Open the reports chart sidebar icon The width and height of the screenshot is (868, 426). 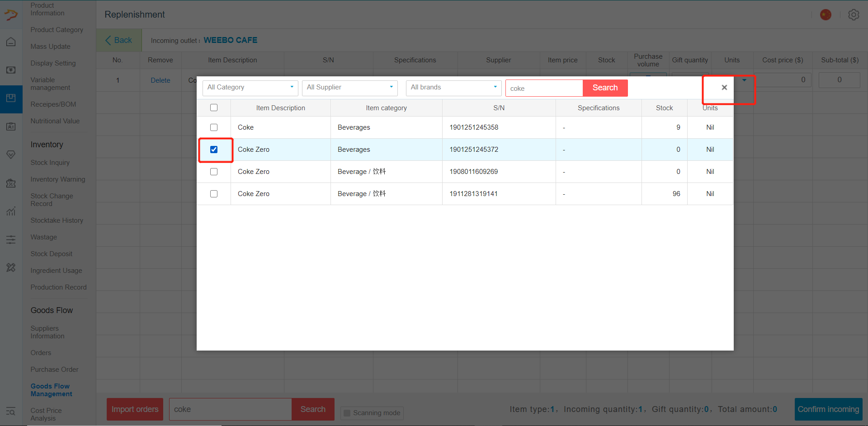point(11,211)
